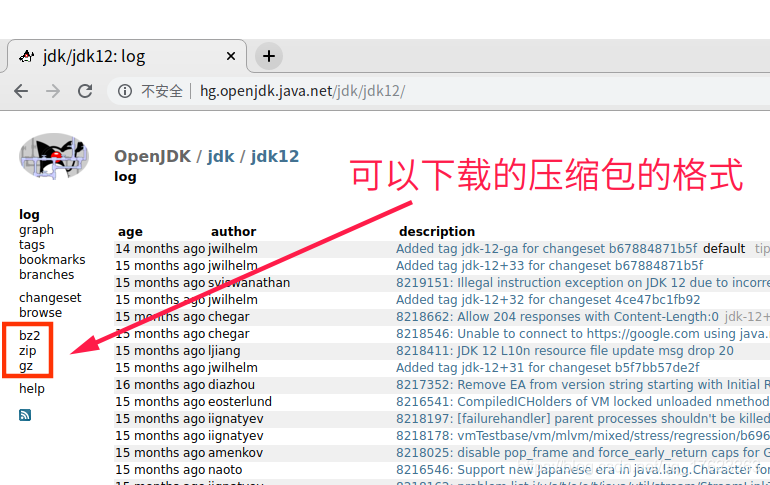Open changeset 8218411 L10n resource file update
Viewport: 770px width, 485px height.
tap(565, 351)
